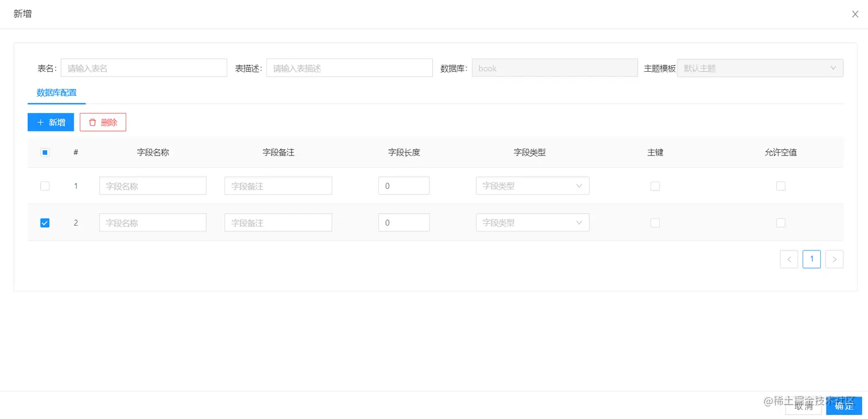This screenshot has width=868, height=419.
Task: Click 字段长度 value in row 1
Action: coord(404,186)
